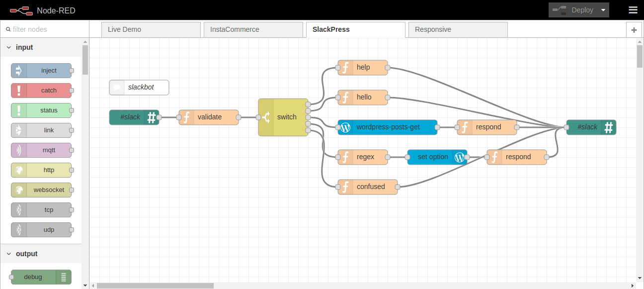The width and height of the screenshot is (644, 289).
Task: Switch to the InstaCommerce tab
Action: coord(253,29)
